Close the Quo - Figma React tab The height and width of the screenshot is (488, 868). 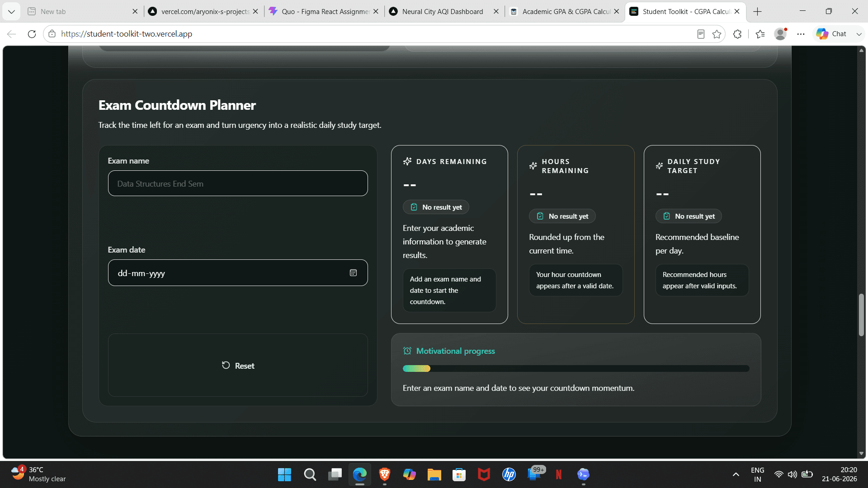click(x=376, y=12)
